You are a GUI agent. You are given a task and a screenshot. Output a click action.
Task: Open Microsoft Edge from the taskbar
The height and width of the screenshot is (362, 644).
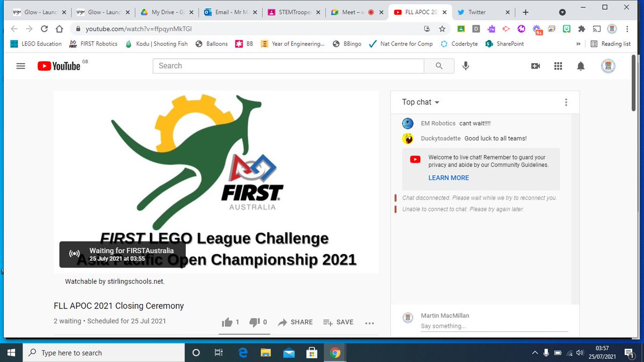243,352
